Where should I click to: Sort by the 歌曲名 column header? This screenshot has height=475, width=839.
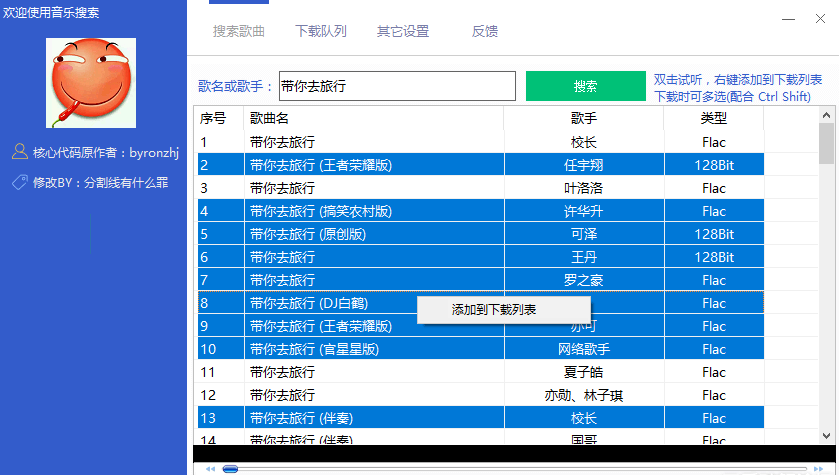(x=373, y=118)
